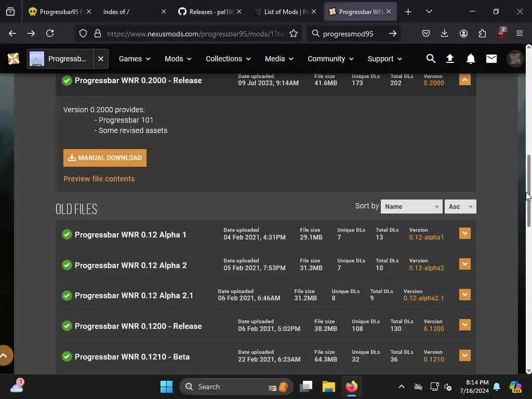
Task: Click the tracking protection shield icon
Action: 83,33
